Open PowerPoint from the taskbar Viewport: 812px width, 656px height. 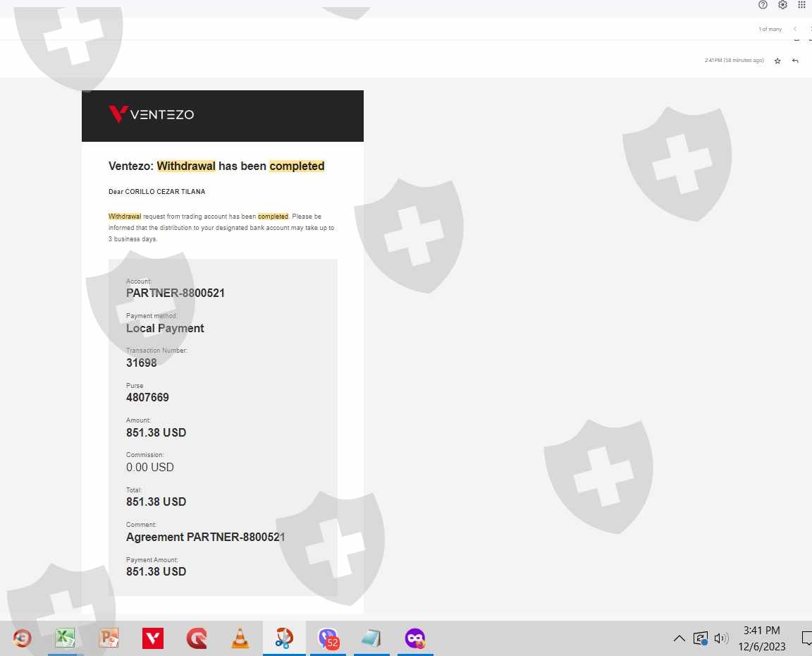109,638
